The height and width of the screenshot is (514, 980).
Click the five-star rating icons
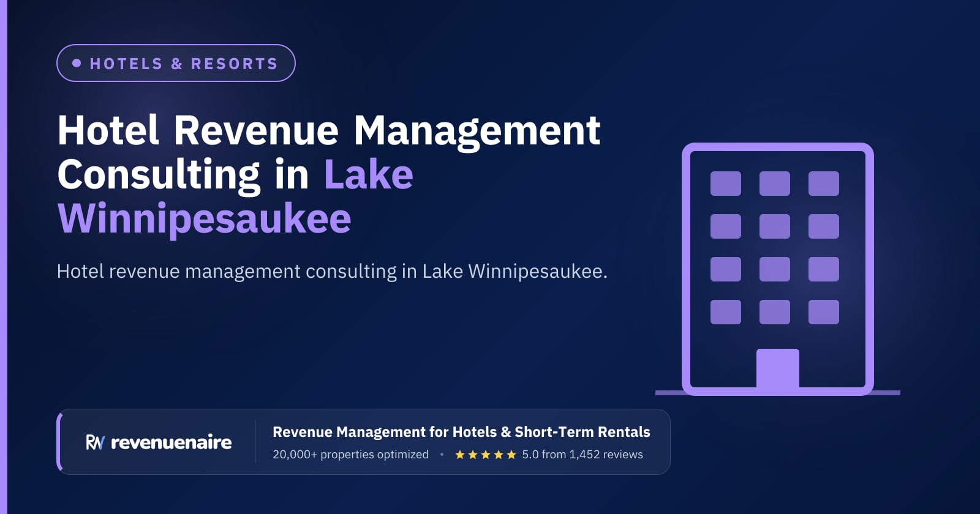click(x=486, y=455)
